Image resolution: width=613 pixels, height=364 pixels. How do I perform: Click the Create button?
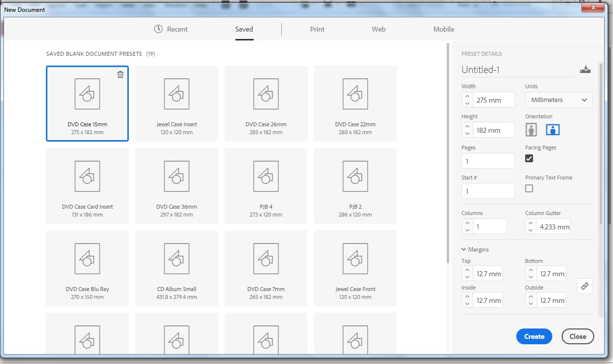(534, 336)
